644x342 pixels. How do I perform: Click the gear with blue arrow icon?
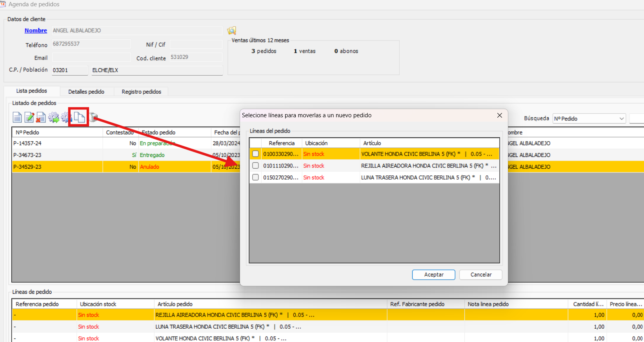[66, 117]
